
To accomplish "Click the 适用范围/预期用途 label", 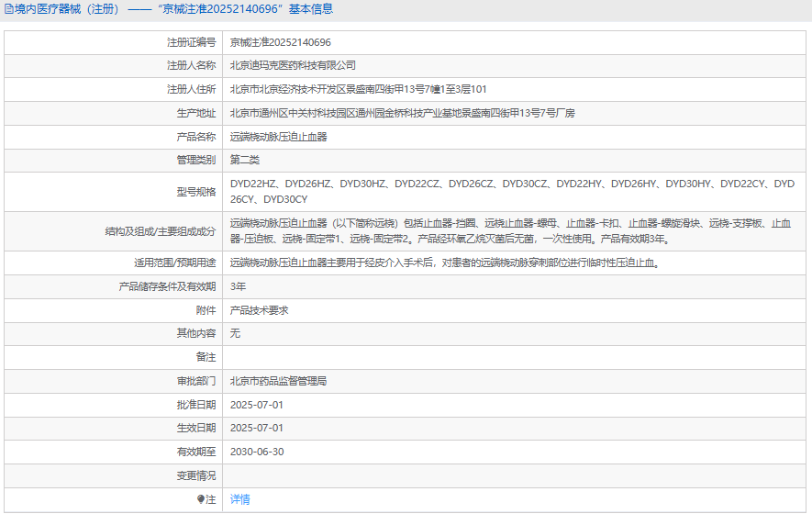I will click(174, 263).
